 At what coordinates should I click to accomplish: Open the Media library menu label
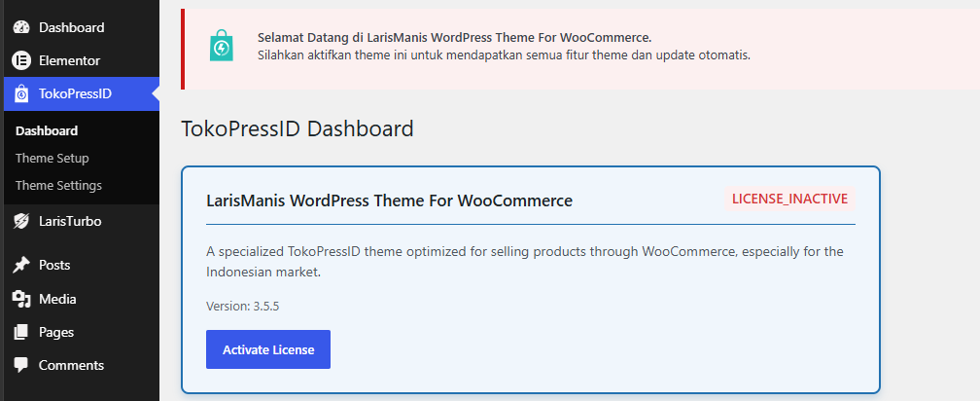pyautogui.click(x=57, y=299)
